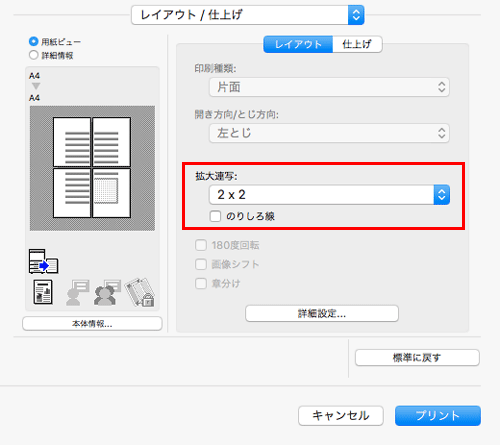Click the 2x2 poster preview thumbnail
The height and width of the screenshot is (445, 500).
[92, 168]
